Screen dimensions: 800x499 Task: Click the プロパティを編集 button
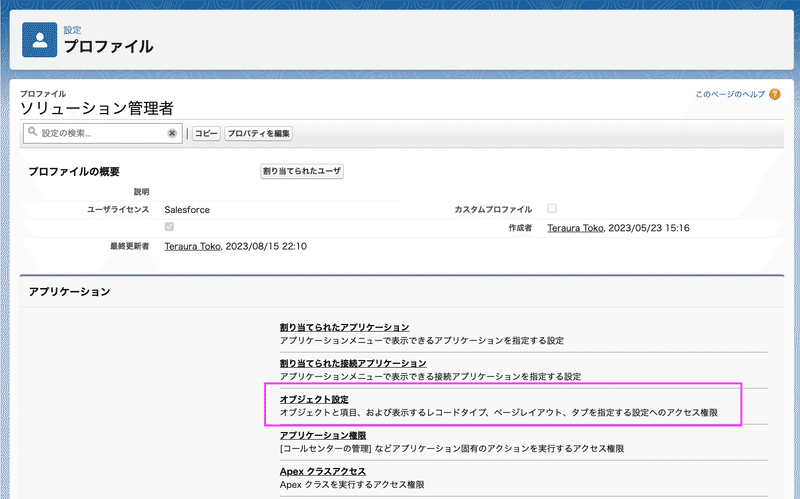coord(259,133)
